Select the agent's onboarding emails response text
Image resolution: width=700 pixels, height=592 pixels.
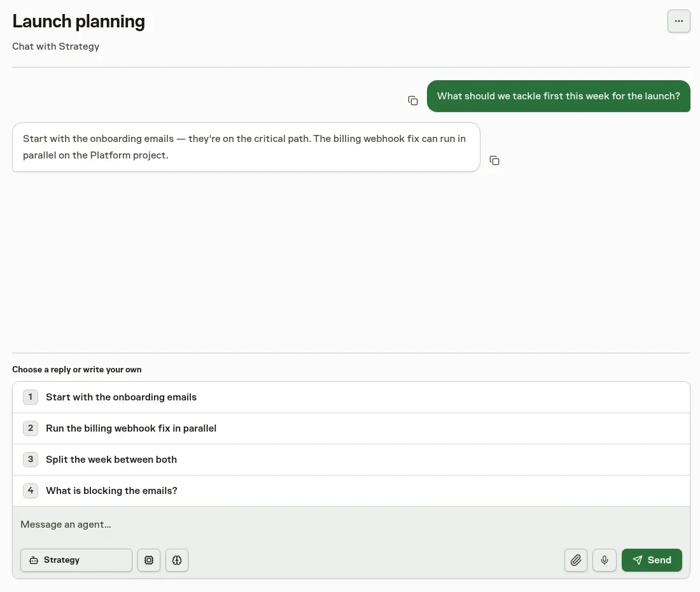tap(244, 147)
